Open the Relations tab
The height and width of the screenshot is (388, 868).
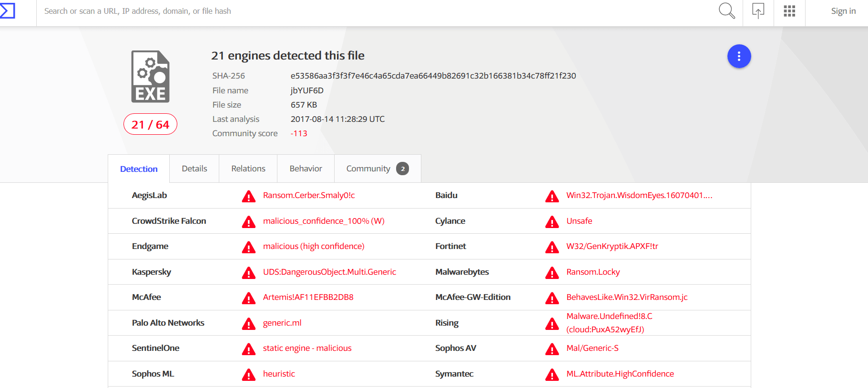(248, 169)
